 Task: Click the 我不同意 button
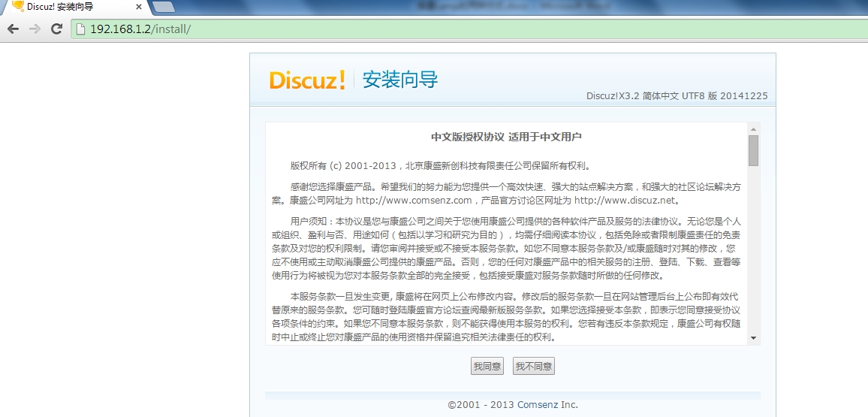tap(534, 366)
